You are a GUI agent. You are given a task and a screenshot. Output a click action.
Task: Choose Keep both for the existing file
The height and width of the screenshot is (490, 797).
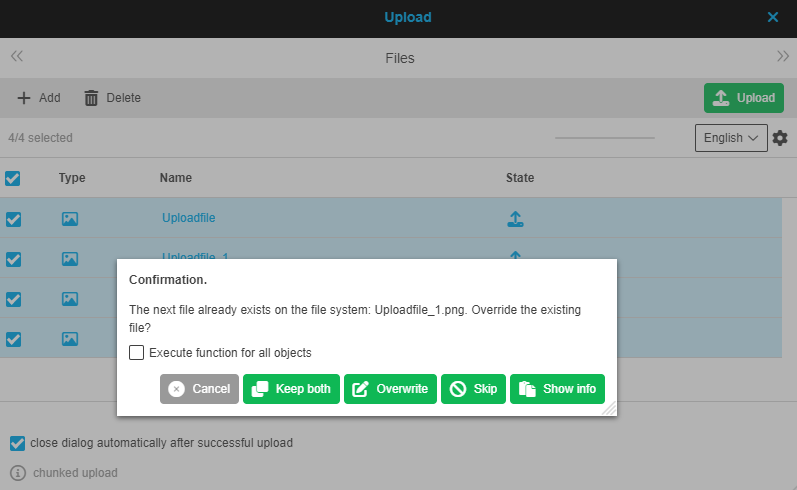point(291,389)
